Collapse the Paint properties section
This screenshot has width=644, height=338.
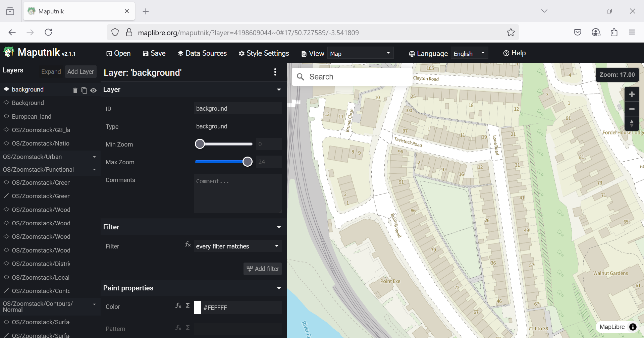tap(279, 288)
